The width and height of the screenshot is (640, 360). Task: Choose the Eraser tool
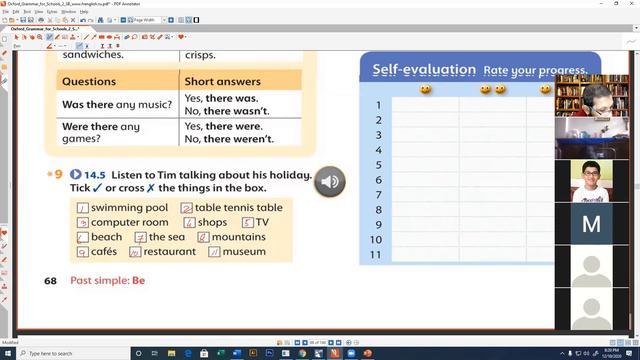tap(127, 37)
